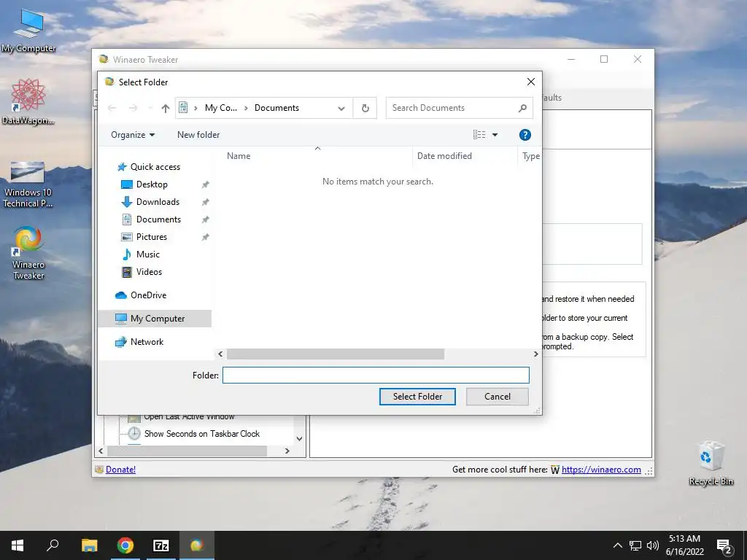Image resolution: width=747 pixels, height=560 pixels.
Task: Select Music in navigation pane
Action: click(147, 254)
